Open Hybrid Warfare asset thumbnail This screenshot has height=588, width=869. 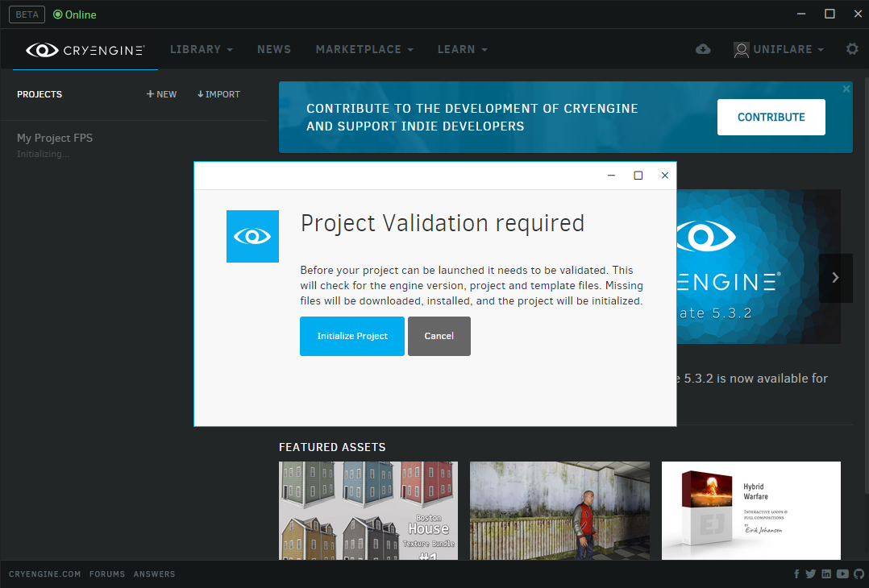(x=751, y=511)
